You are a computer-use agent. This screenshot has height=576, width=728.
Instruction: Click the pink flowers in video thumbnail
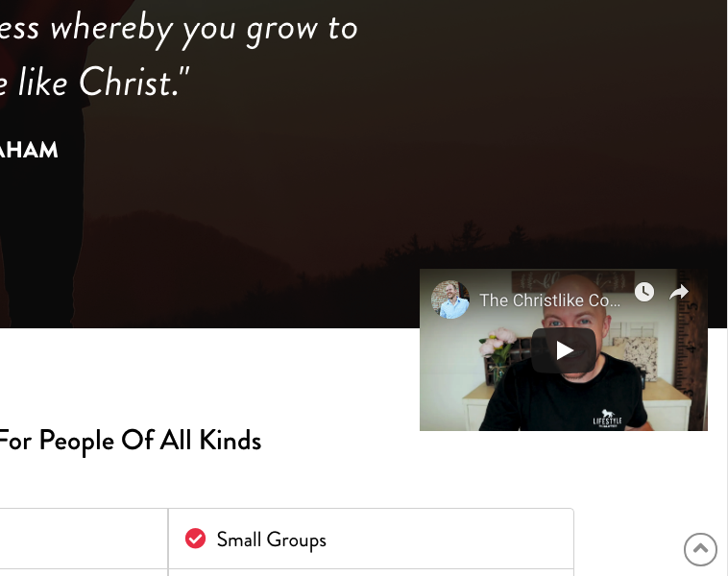pyautogui.click(x=497, y=341)
